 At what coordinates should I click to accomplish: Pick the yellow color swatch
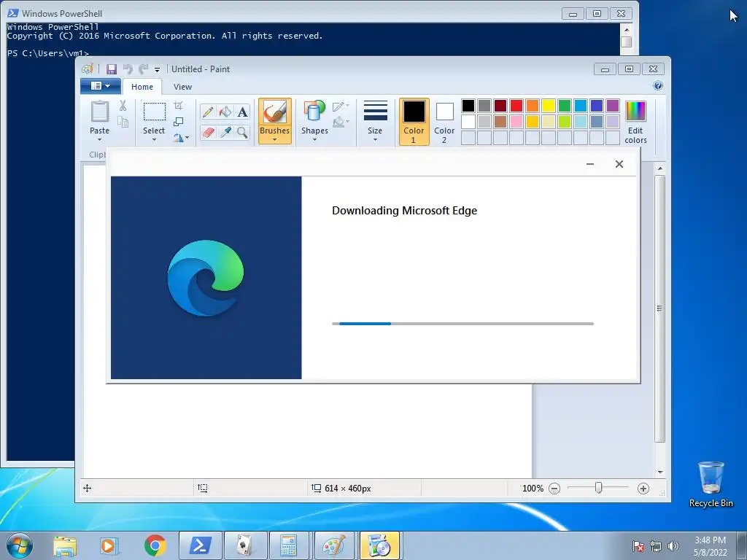point(549,106)
